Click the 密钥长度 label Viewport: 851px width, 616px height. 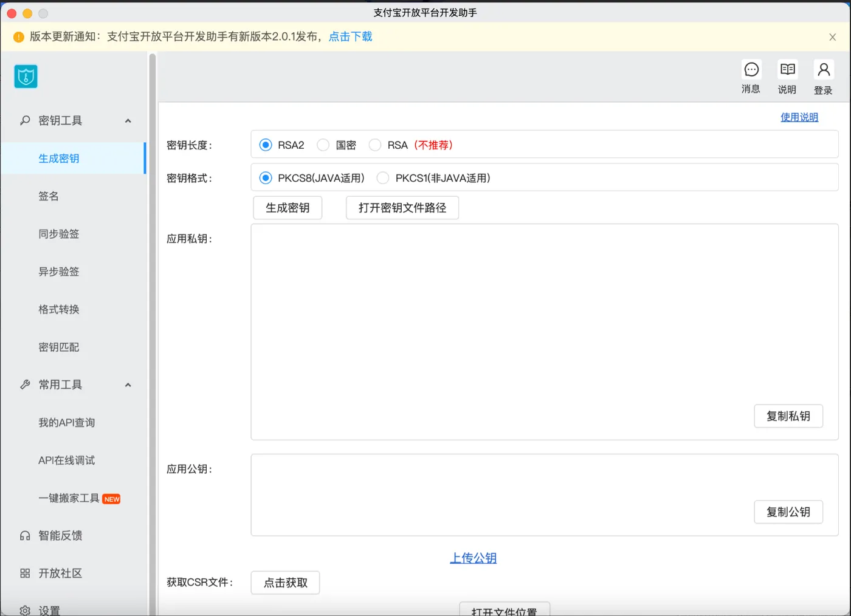coord(190,145)
